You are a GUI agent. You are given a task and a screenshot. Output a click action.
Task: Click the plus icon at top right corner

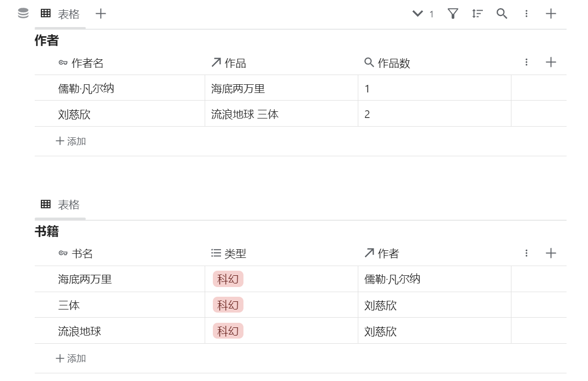(x=551, y=14)
